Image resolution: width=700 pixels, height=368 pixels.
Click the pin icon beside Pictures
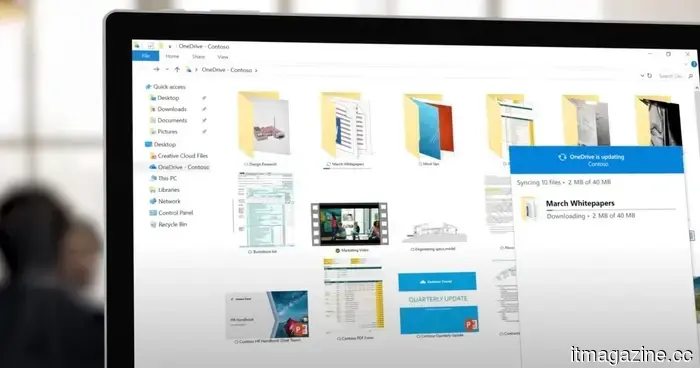[x=204, y=131]
